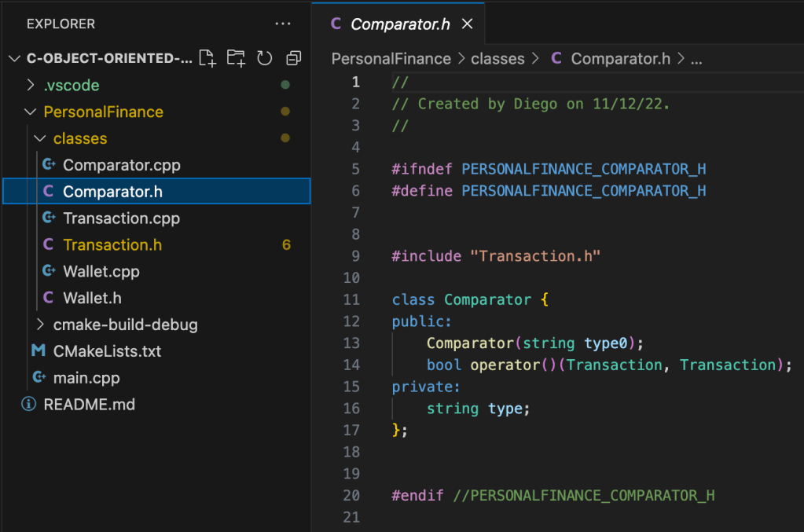This screenshot has width=804, height=532.
Task: Click the New Folder icon in Explorer
Action: tap(236, 58)
